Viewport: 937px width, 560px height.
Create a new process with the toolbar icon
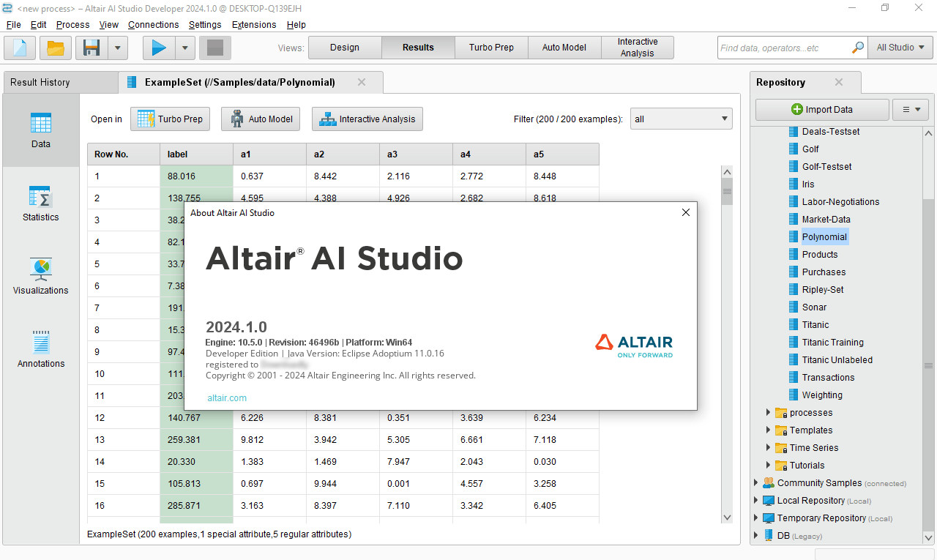coord(20,48)
